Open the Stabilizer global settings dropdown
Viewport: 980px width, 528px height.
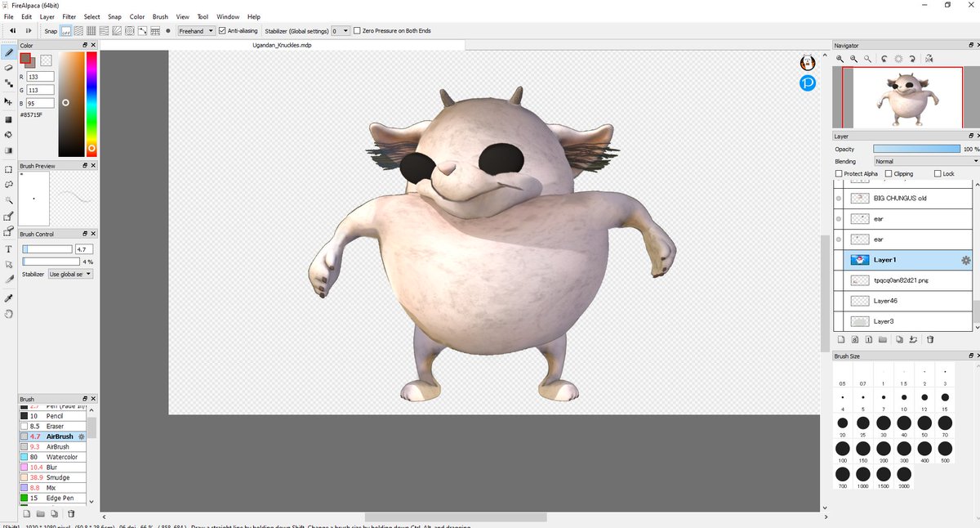341,31
